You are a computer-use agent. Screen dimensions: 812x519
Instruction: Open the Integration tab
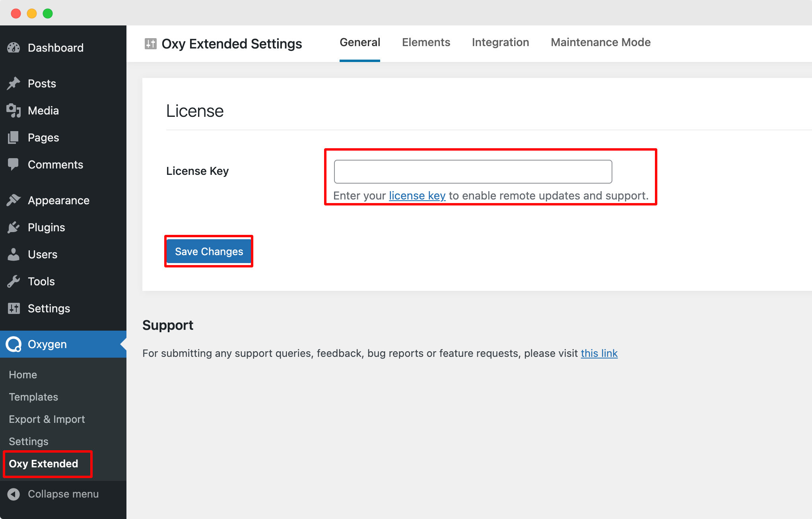coord(500,42)
